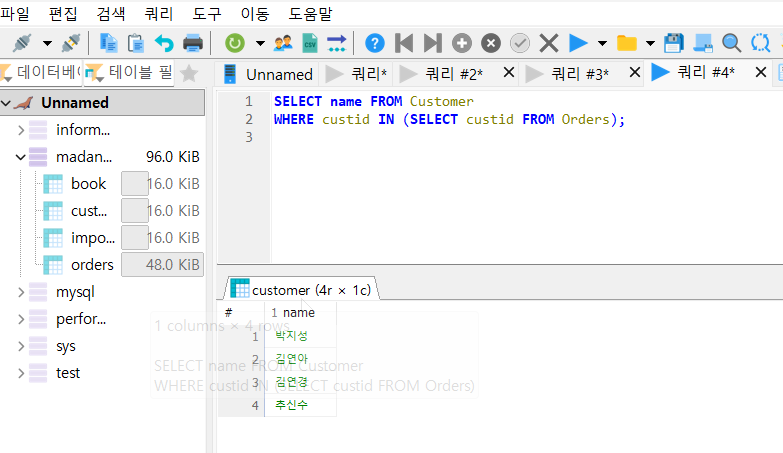Open the user manager icon
This screenshot has width=783, height=453.
coord(283,43)
